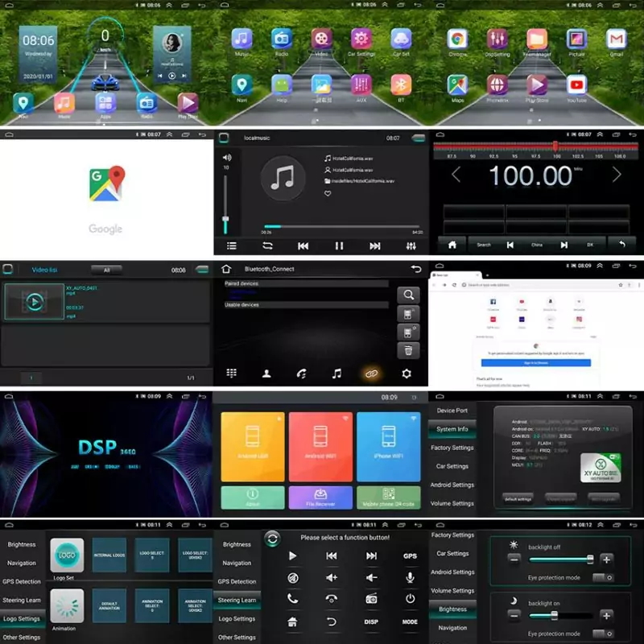Choose the INTERNAL LOGOS option

(x=109, y=555)
